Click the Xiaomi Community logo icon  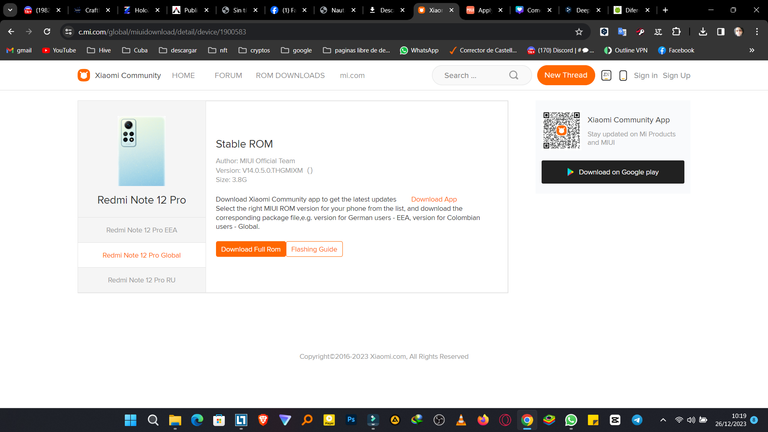[x=84, y=75]
